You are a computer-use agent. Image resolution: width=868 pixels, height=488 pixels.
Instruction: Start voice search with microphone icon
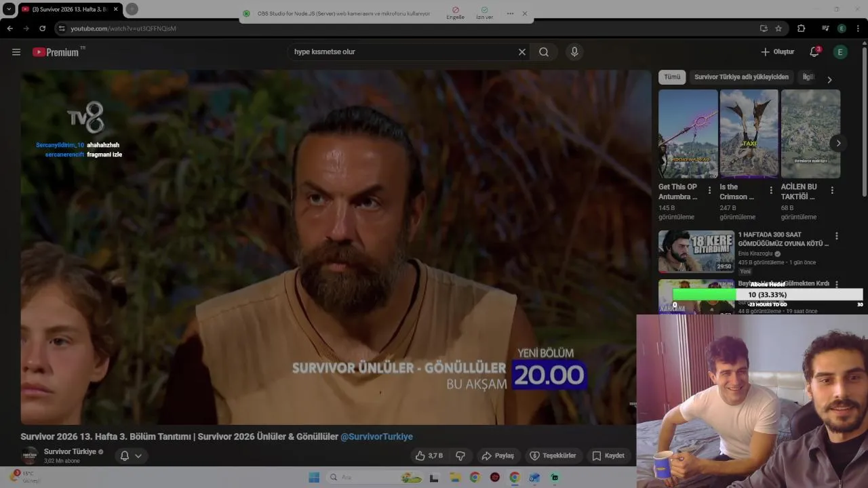(x=574, y=52)
